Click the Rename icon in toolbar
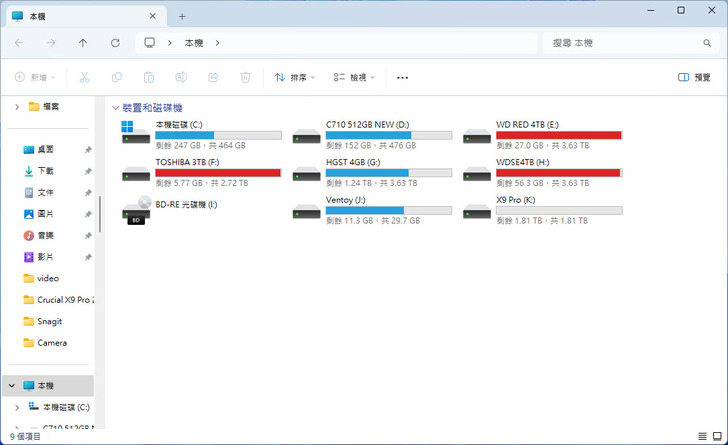 pos(181,77)
